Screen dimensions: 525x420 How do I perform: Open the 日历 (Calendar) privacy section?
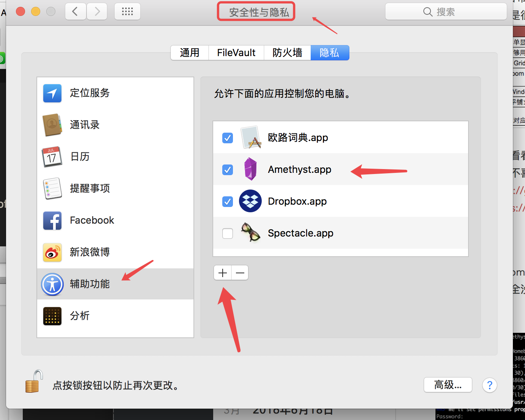pos(80,157)
